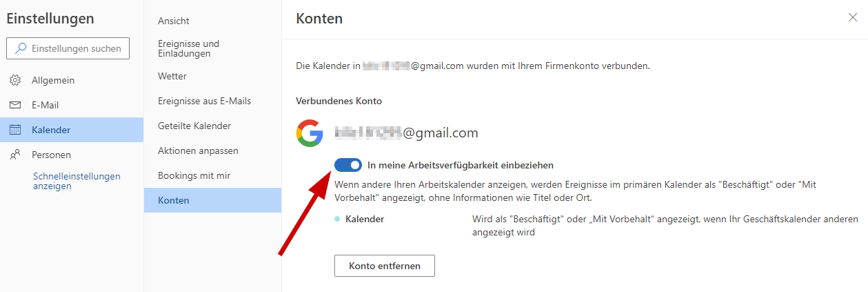Image resolution: width=868 pixels, height=292 pixels.
Task: Select the Konten menu item
Action: click(212, 200)
